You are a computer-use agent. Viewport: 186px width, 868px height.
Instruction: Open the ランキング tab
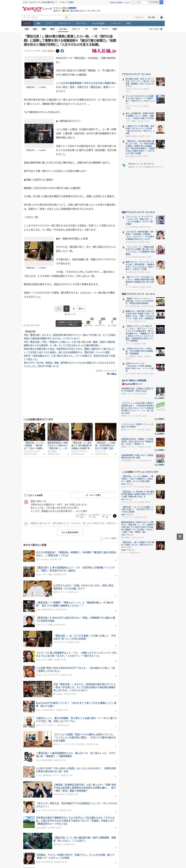point(115,23)
